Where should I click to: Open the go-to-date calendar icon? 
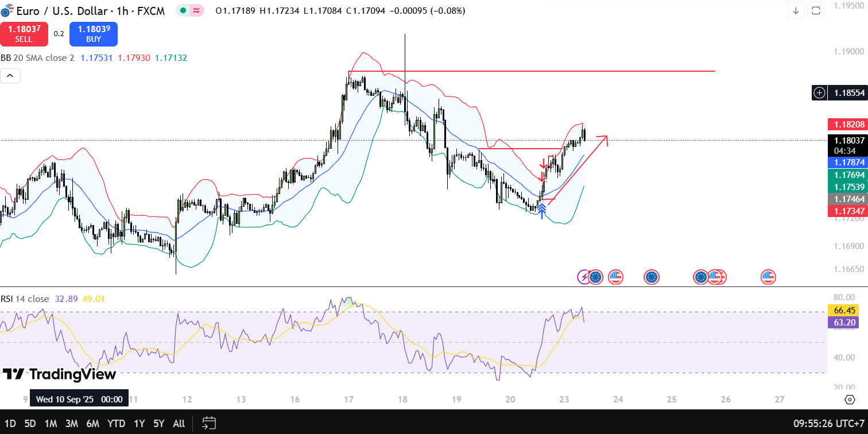point(209,424)
